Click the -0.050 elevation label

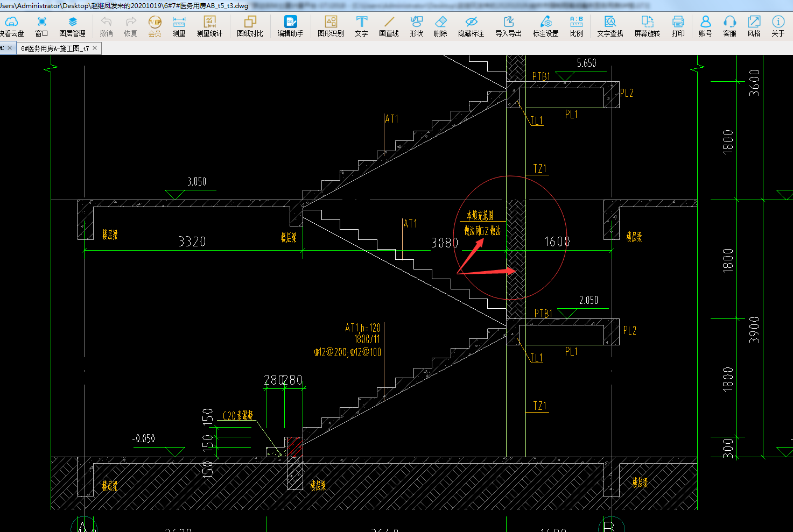tap(144, 439)
